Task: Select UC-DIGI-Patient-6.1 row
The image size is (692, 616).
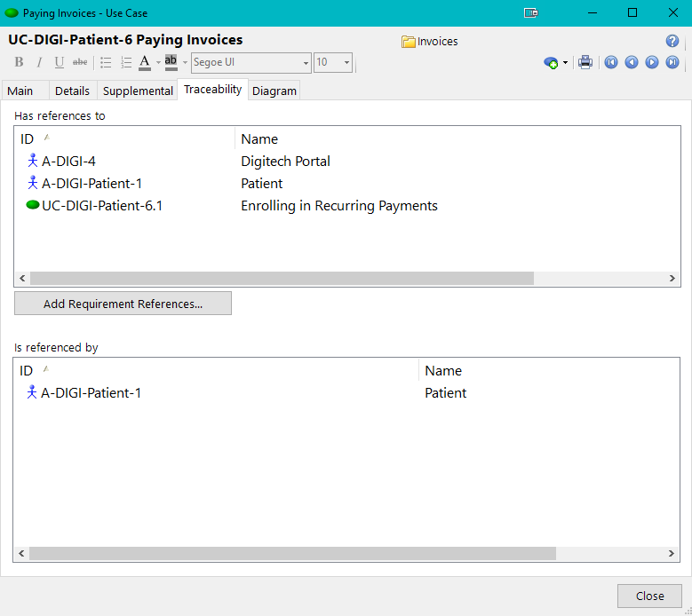Action: [x=347, y=205]
